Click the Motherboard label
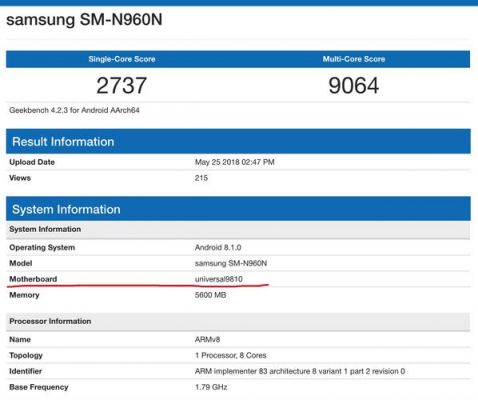 pos(33,279)
